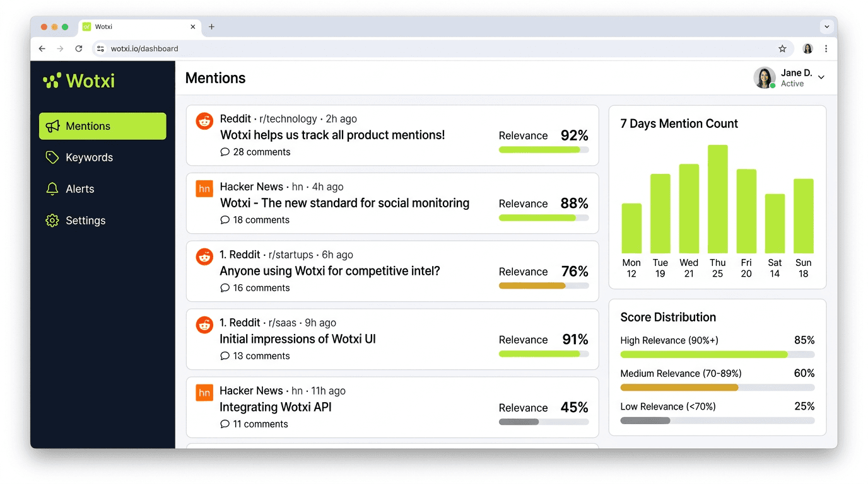Click Reddit icon on r/saas mention

click(204, 325)
